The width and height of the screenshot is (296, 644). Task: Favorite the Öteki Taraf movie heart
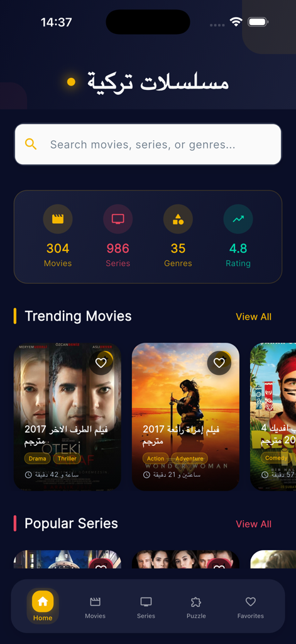pyautogui.click(x=101, y=363)
